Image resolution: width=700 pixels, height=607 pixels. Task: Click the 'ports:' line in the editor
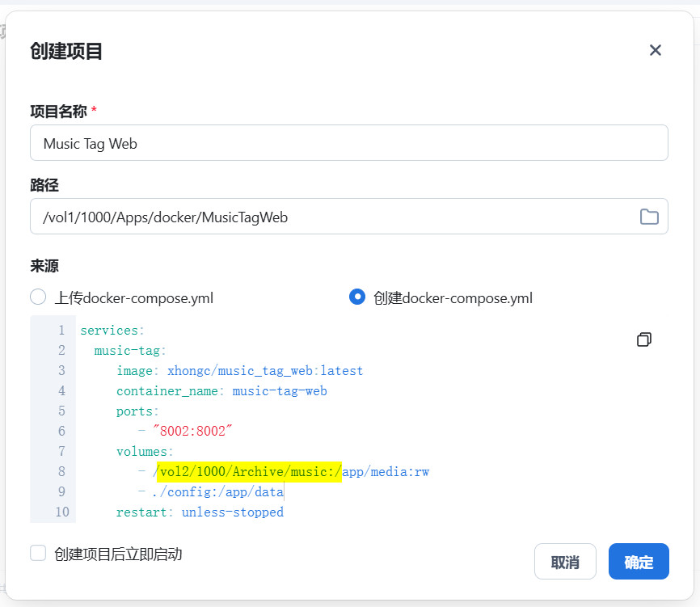(x=137, y=411)
